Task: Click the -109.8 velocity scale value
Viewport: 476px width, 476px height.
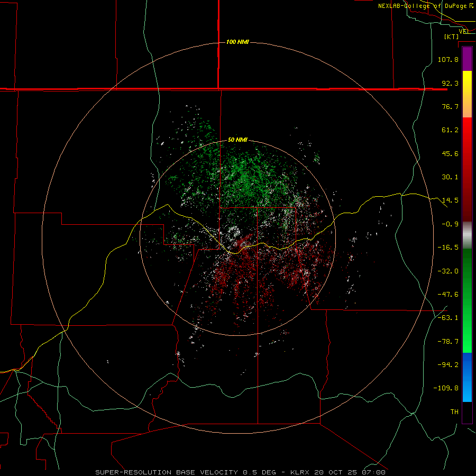Action: point(446,388)
